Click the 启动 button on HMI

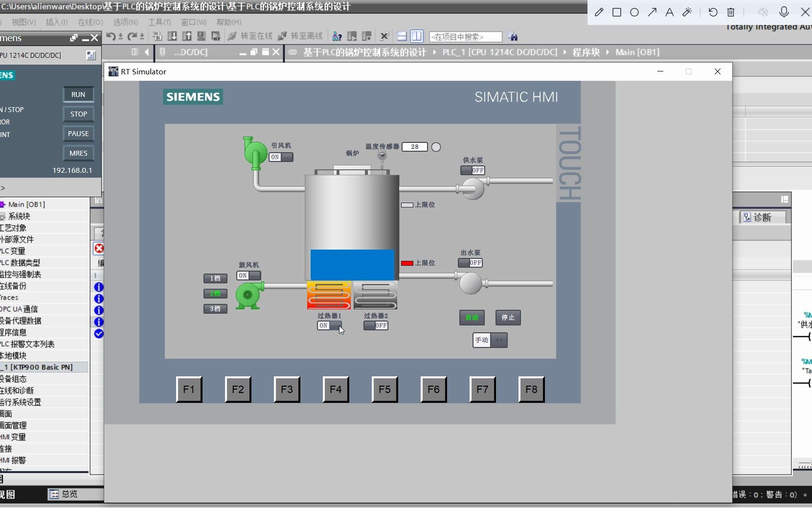coord(472,318)
